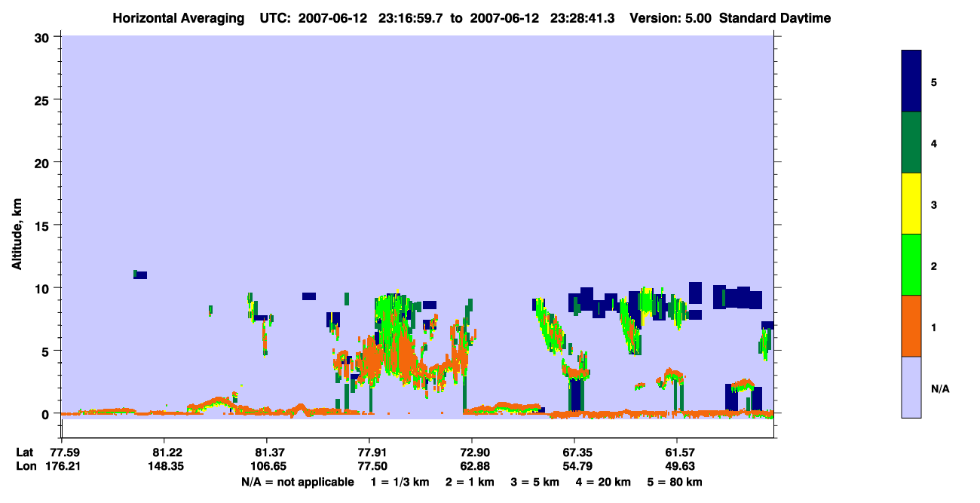Click the yellow colorbar segment labeled 3

(x=911, y=204)
